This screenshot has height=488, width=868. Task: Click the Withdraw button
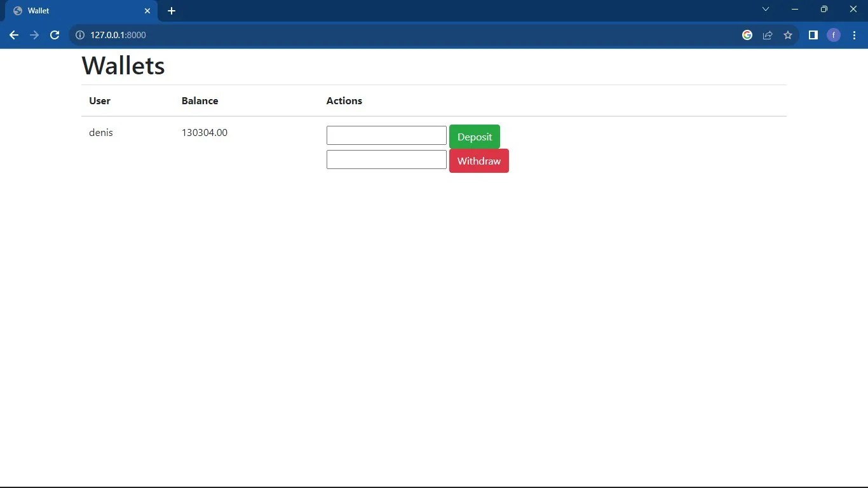pos(478,161)
